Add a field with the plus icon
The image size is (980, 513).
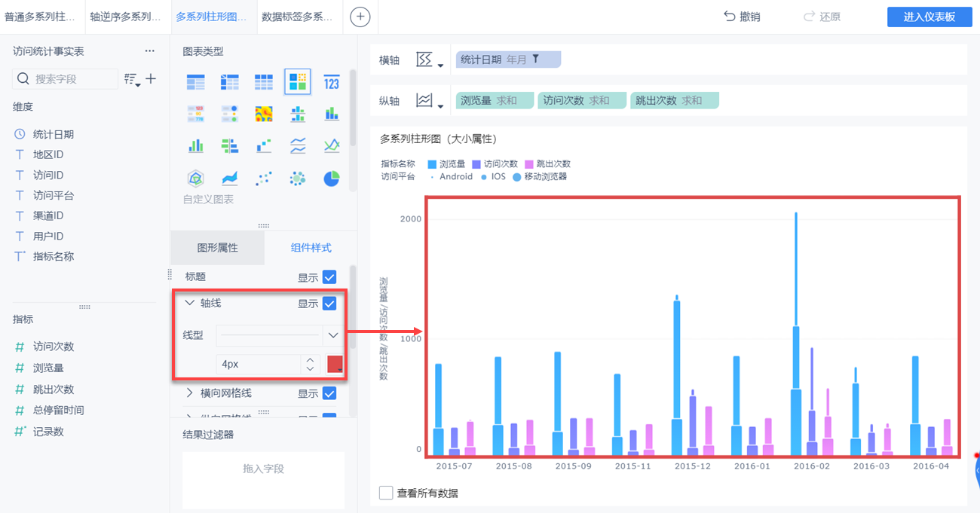(x=151, y=78)
